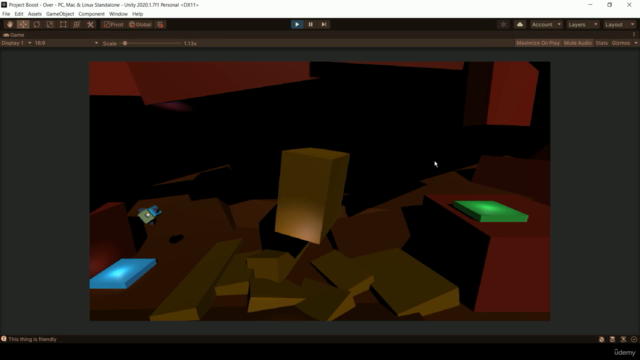Open the Account dropdown
This screenshot has height=360, width=640.
546,24
